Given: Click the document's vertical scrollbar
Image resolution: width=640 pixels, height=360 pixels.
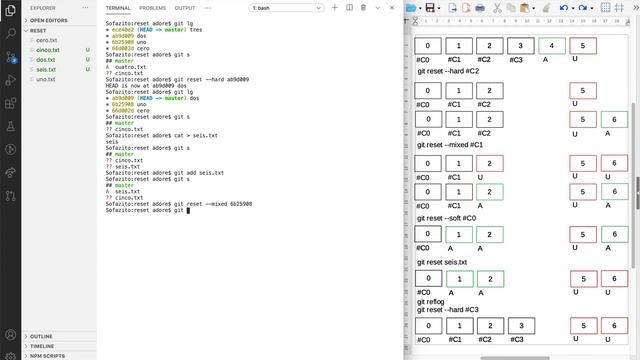Looking at the screenshot, I should (634, 185).
